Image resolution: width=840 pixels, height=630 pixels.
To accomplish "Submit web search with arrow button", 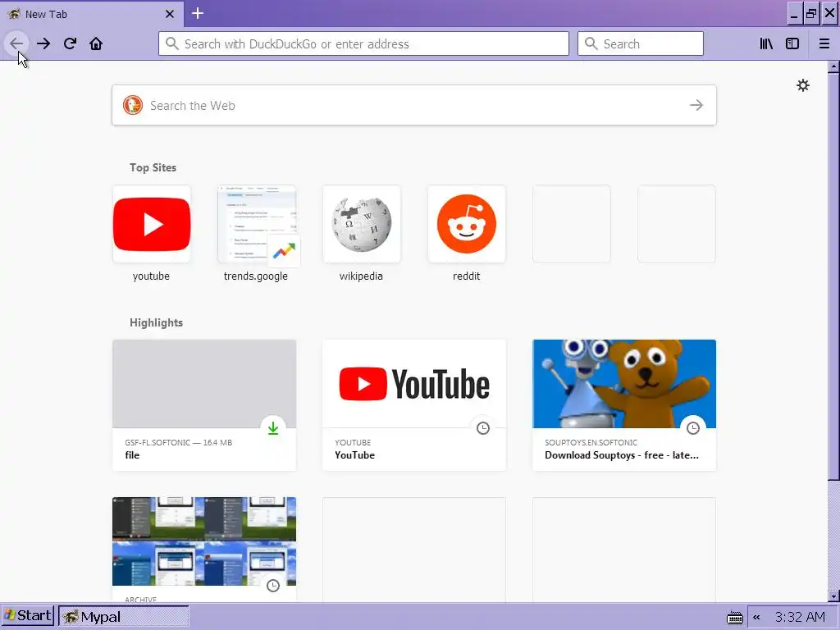I will [x=696, y=105].
